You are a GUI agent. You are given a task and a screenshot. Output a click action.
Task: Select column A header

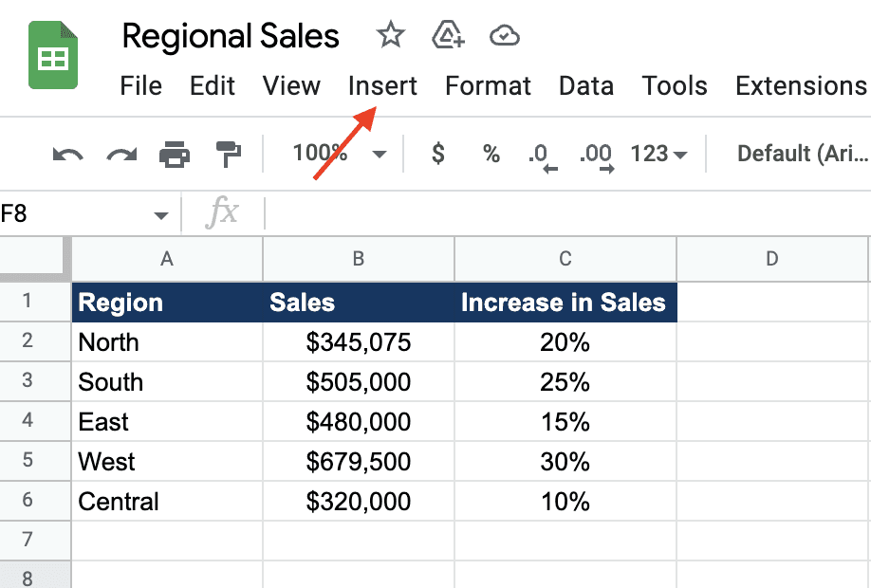(167, 259)
